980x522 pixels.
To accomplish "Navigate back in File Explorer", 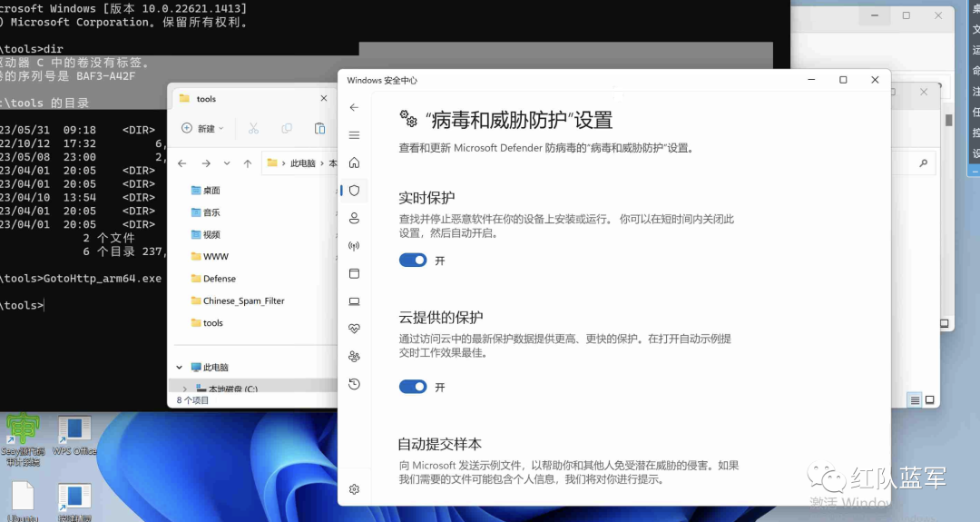I will pos(181,163).
